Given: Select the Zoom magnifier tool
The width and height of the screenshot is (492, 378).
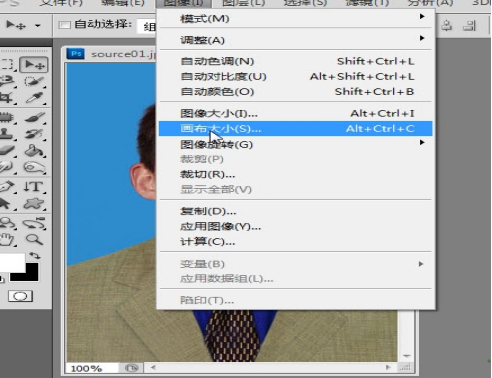Looking at the screenshot, I should click(34, 239).
